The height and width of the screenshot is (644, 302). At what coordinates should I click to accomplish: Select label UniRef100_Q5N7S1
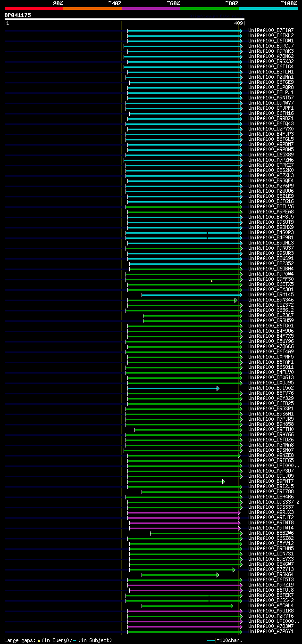(271, 554)
